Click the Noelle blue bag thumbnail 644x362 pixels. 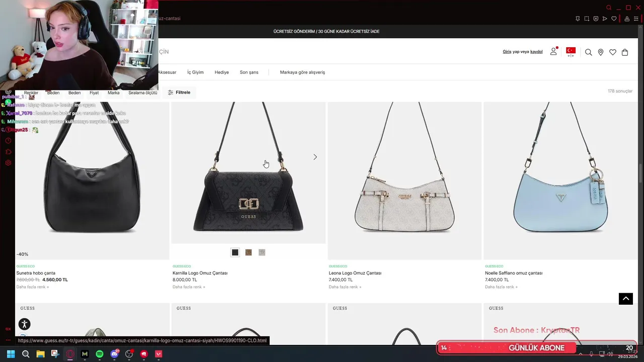(x=560, y=181)
